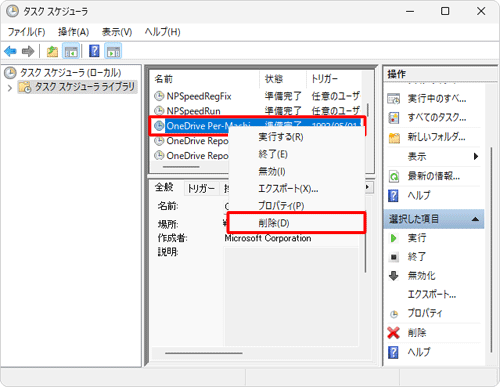This screenshot has width=500, height=387.
Task: Click the Forward arrow toolbar icon
Action: 28,51
